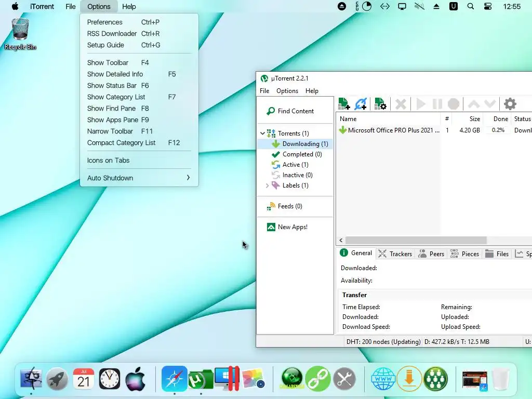
Task: Click Find Content in the sidebar
Action: pos(290,111)
